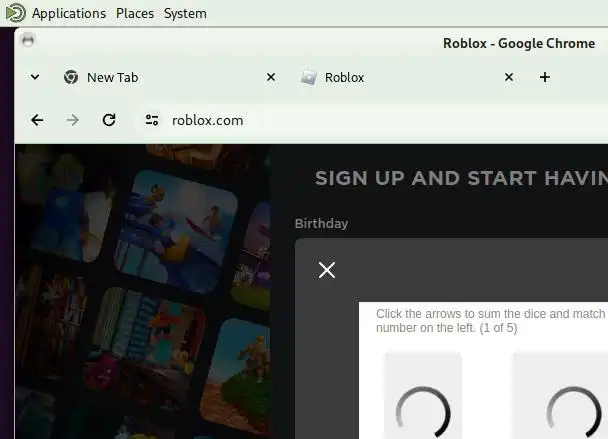The height and width of the screenshot is (439, 608).
Task: Click the Chrome icon on New Tab
Action: click(71, 77)
